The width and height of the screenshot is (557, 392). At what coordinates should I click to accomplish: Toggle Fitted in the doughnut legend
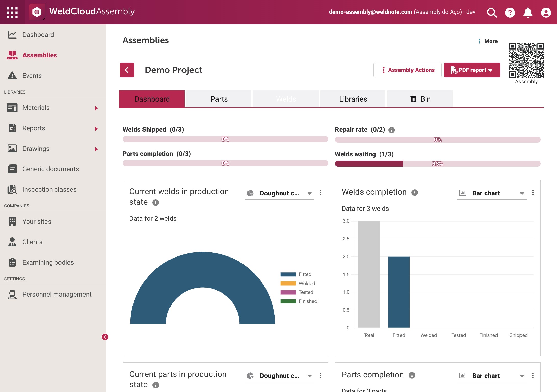point(296,274)
